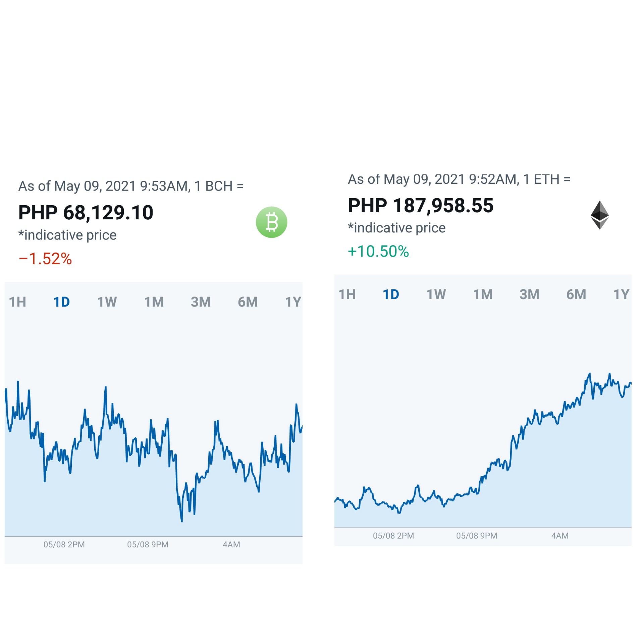The image size is (644, 644).
Task: Show 6M range on ETH chart
Action: tap(576, 294)
